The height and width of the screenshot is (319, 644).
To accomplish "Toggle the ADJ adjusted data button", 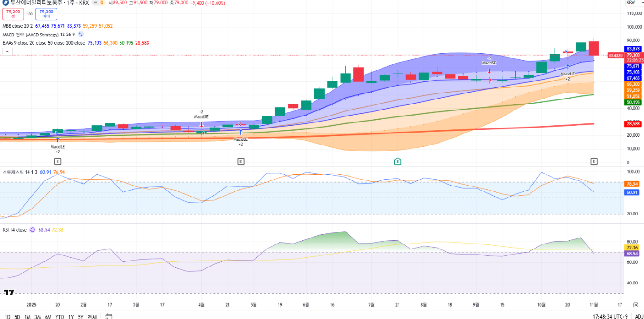I will point(639,317).
